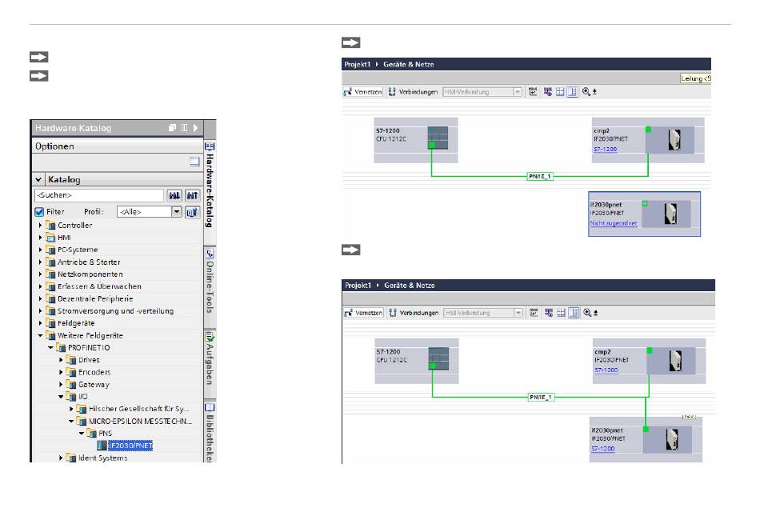Select the Encoders folder in catalog tree
Viewport: 760px width, 532px height.
tap(94, 372)
